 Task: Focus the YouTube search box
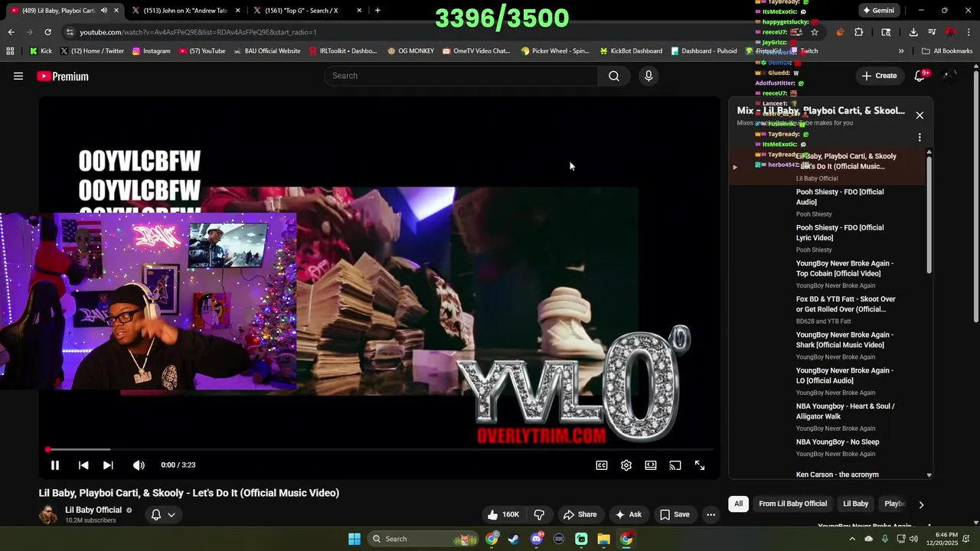point(461,76)
